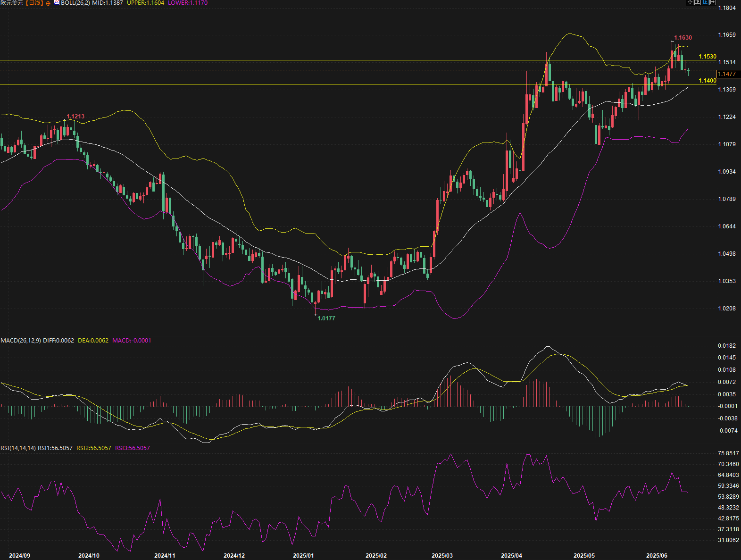Click the orange circle target icon beside 日线
The width and height of the screenshot is (741, 560).
pos(48,3)
